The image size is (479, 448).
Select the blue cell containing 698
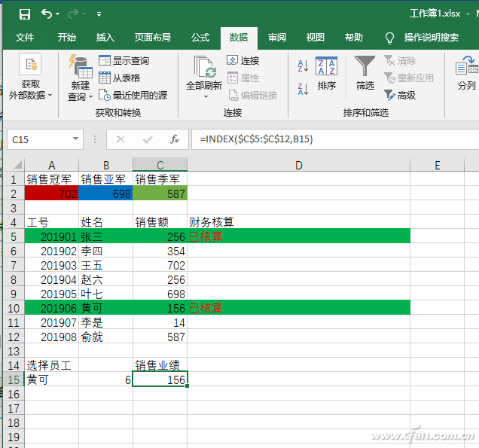pos(105,194)
